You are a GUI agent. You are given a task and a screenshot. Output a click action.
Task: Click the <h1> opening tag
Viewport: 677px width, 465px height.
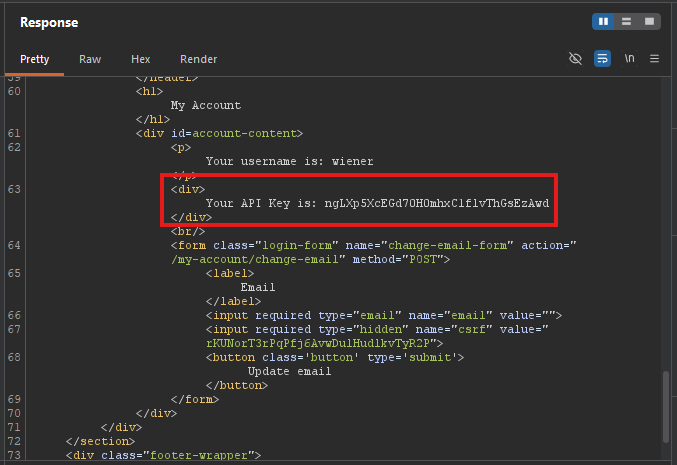click(149, 92)
